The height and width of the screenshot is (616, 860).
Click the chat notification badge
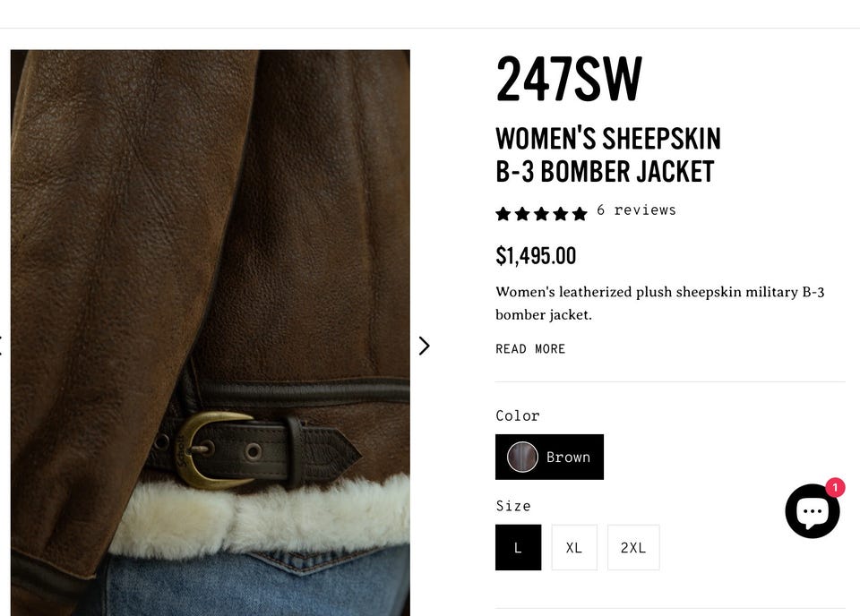click(x=835, y=487)
